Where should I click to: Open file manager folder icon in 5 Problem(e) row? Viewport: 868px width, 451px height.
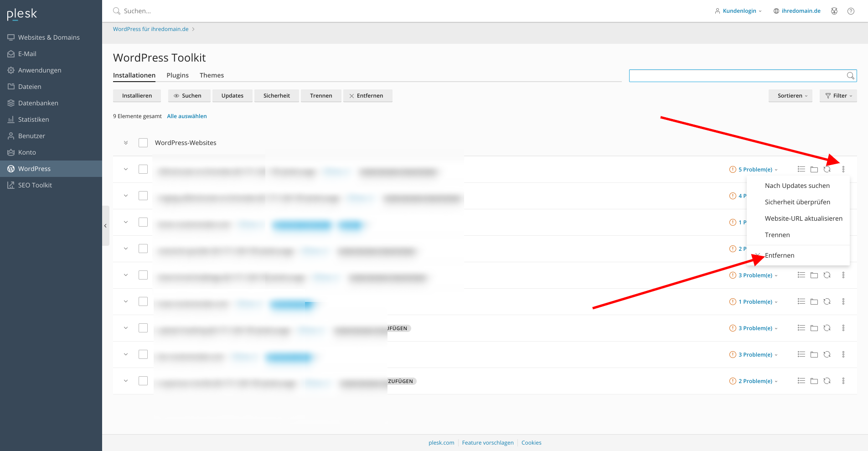814,169
